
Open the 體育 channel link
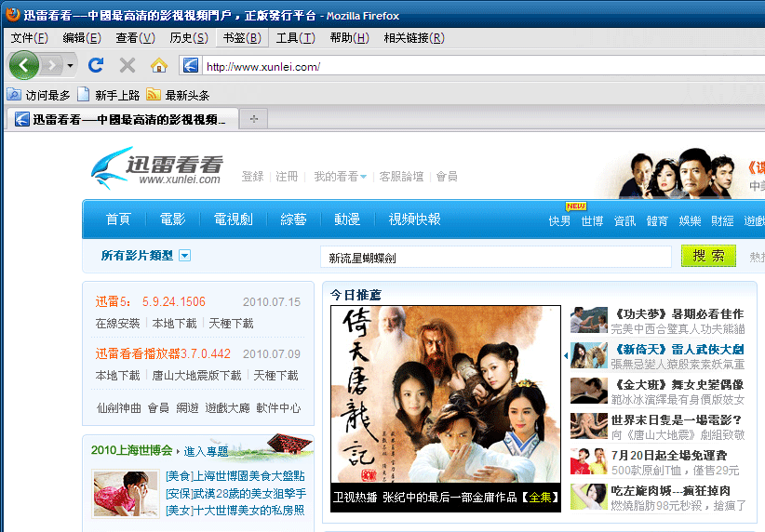[x=657, y=221]
